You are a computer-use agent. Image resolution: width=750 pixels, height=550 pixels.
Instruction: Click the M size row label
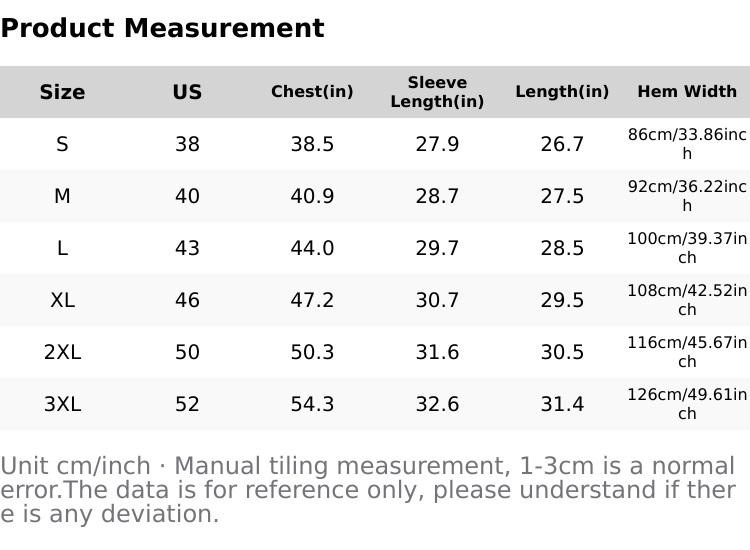click(62, 196)
